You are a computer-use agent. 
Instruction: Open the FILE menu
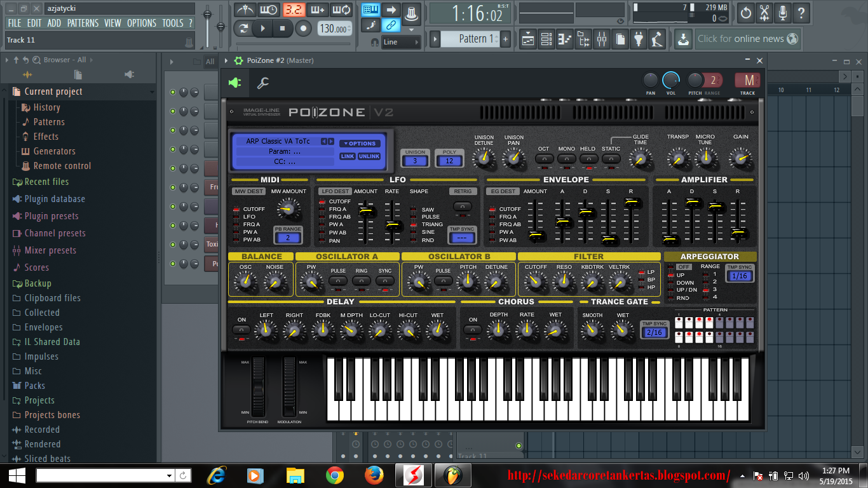15,23
